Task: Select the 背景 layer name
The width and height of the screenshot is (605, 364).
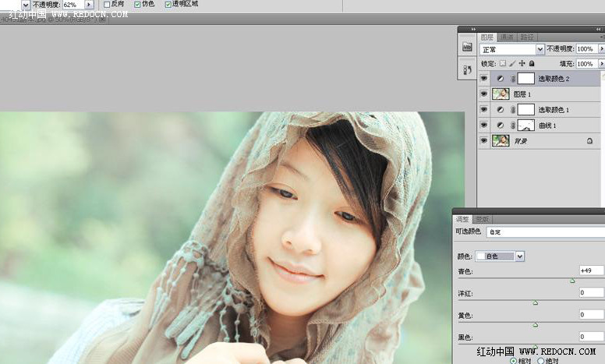Action: coord(521,141)
